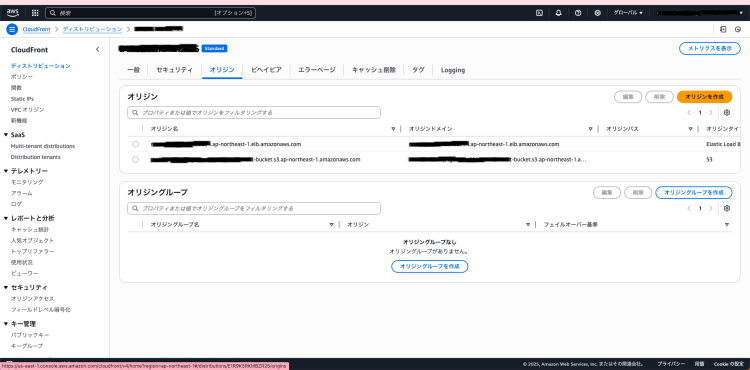This screenshot has width=750, height=370.
Task: Click the orange オリジンを作成 button
Action: coord(705,97)
